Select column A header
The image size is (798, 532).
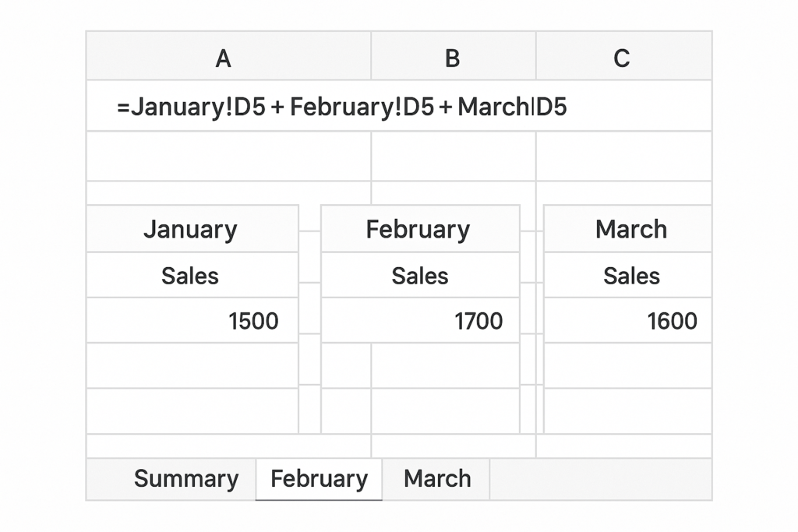pyautogui.click(x=224, y=58)
